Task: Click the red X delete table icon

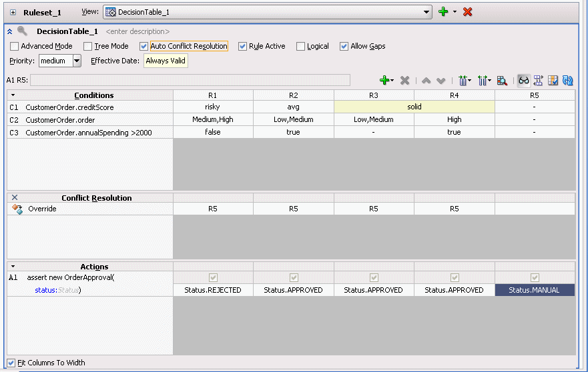Action: tap(467, 12)
